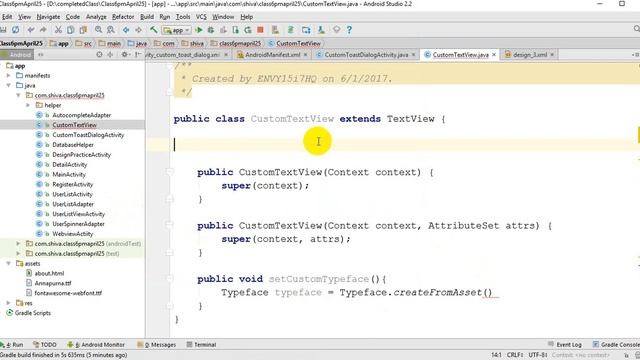
Task: Click the Make Project hammer icon
Action: (x=153, y=30)
